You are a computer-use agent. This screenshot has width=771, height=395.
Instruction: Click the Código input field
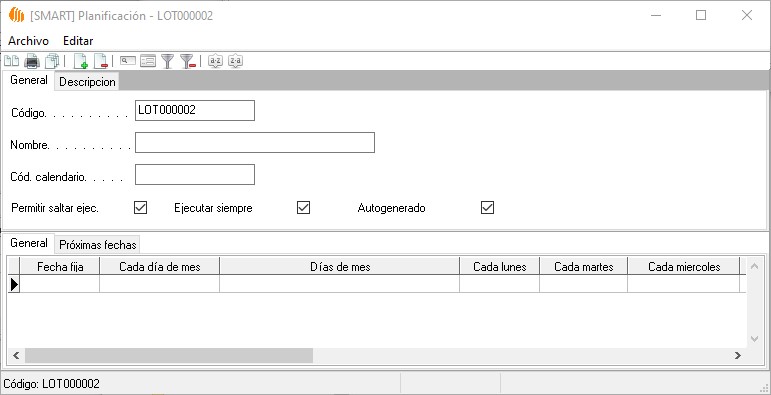(x=195, y=110)
